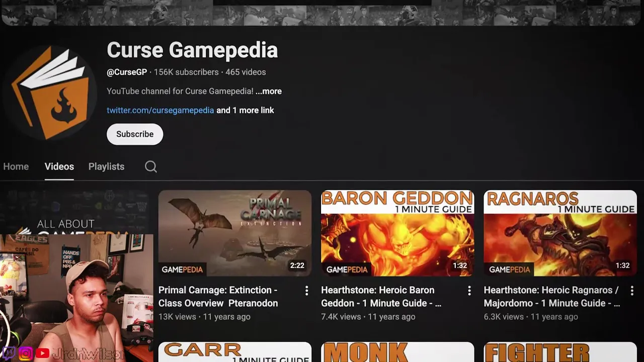Open the kebab menu for Heroic Ragnaros video

[632, 291]
